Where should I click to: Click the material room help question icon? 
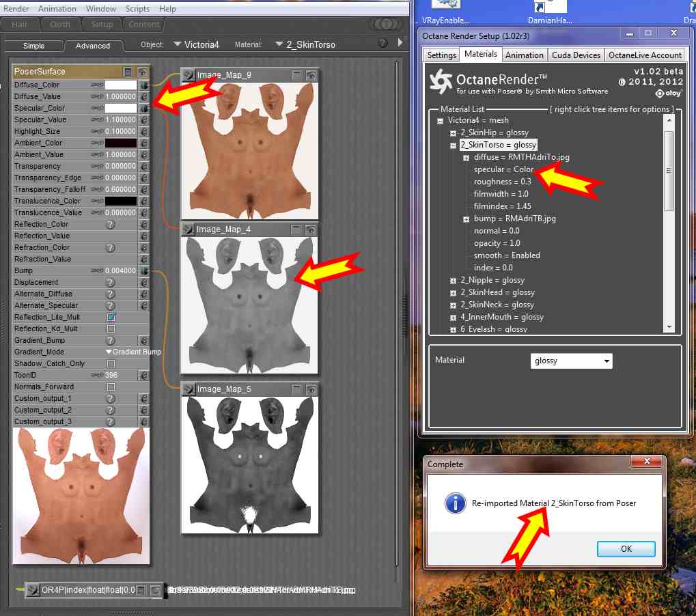coord(382,43)
